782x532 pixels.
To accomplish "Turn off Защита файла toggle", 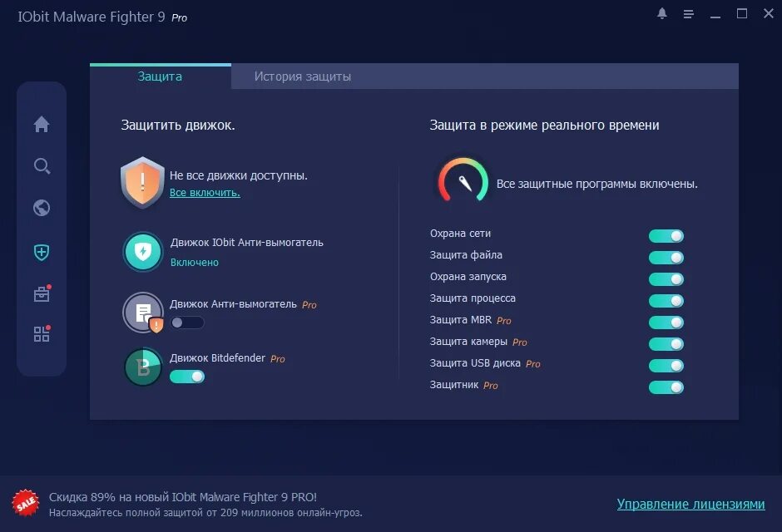I will click(x=666, y=258).
